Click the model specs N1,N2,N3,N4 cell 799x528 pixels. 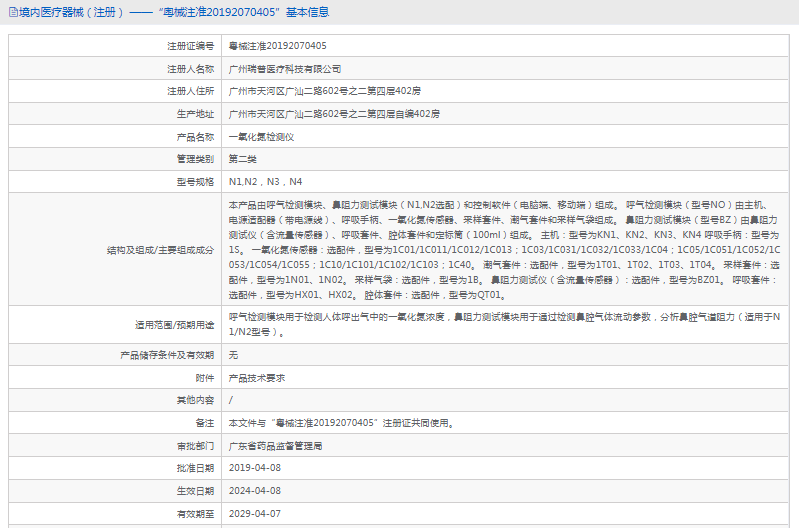click(265, 182)
